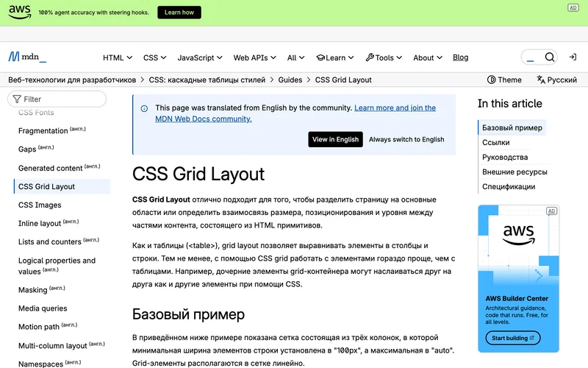Click the AWS logo in the top banner
This screenshot has width=588, height=368.
20,12
